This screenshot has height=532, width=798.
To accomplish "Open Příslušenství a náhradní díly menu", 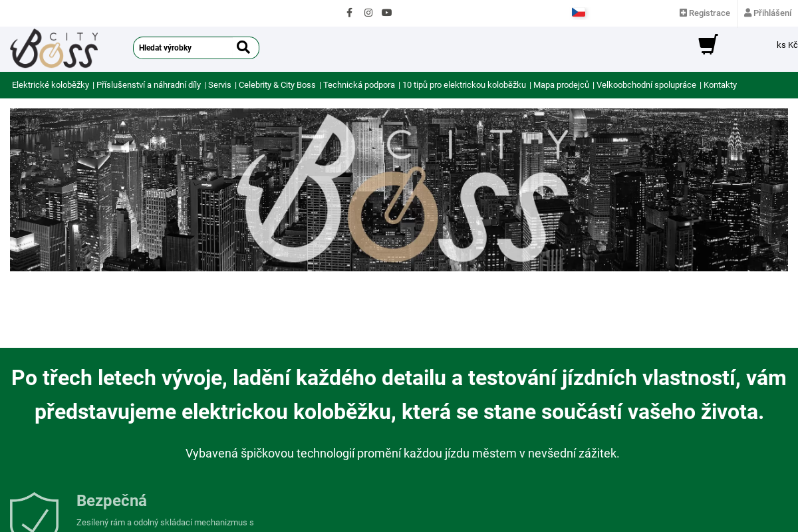I will coord(148,85).
